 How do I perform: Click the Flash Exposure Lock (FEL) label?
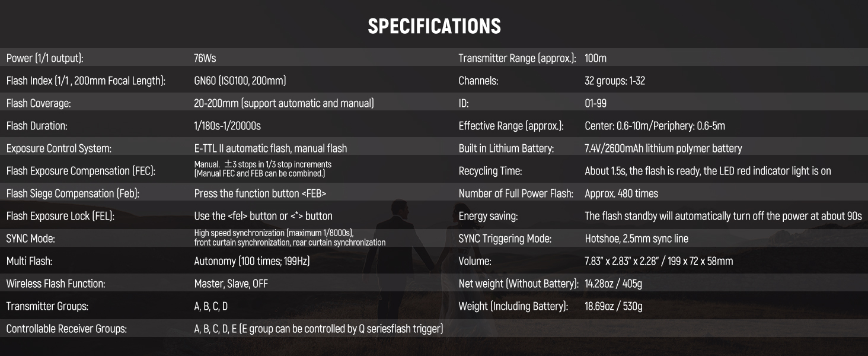(60, 216)
